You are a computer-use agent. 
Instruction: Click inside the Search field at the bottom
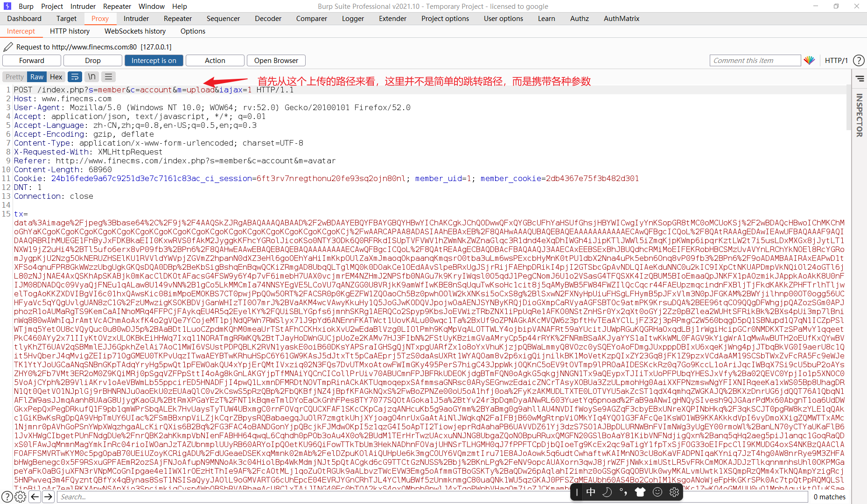pos(140,497)
